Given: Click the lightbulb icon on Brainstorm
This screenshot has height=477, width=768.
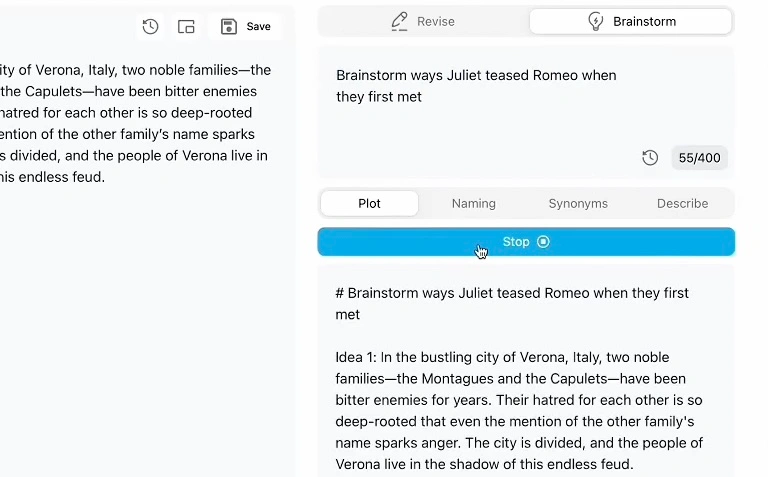Looking at the screenshot, I should coord(596,22).
